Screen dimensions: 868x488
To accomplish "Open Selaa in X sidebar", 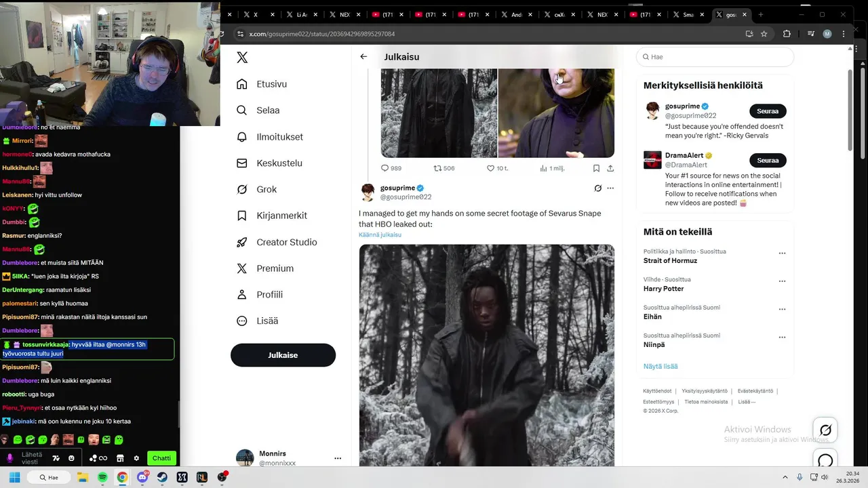I will (x=258, y=110).
